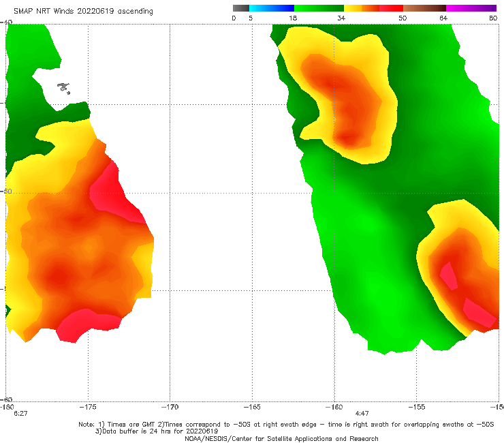Click the longitude label '-180'
Screen dimensions: 504x443
(7, 407)
